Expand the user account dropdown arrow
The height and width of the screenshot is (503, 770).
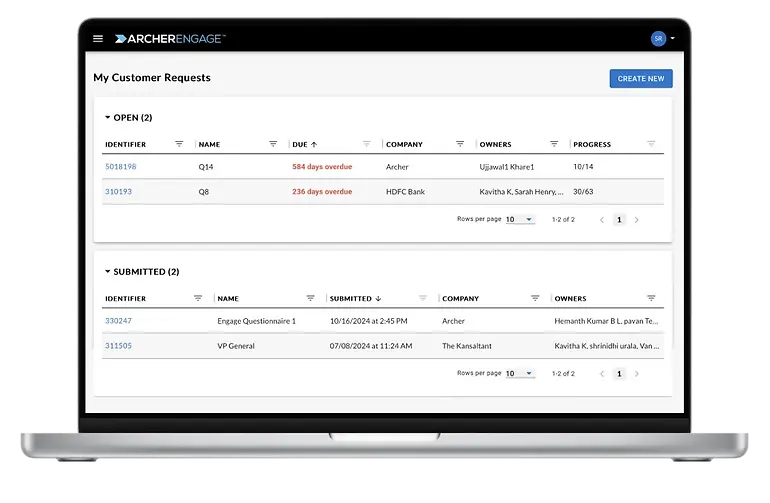(673, 38)
